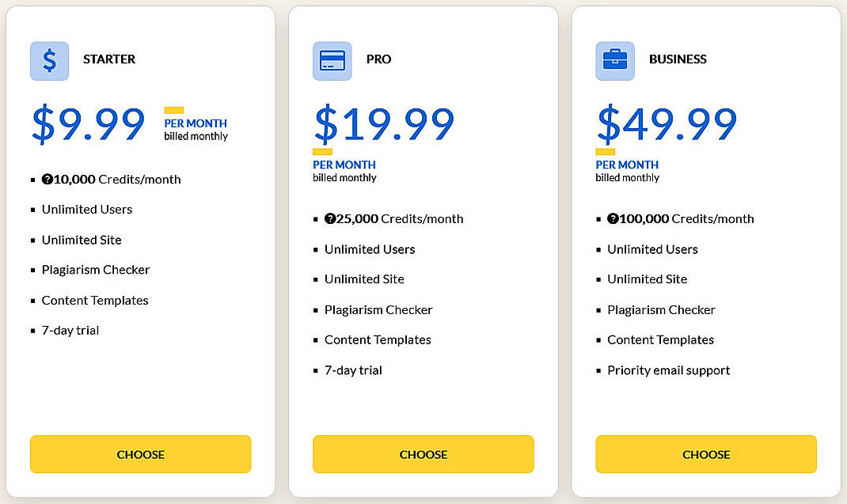Click the $49.99 price on the Business card

[666, 124]
